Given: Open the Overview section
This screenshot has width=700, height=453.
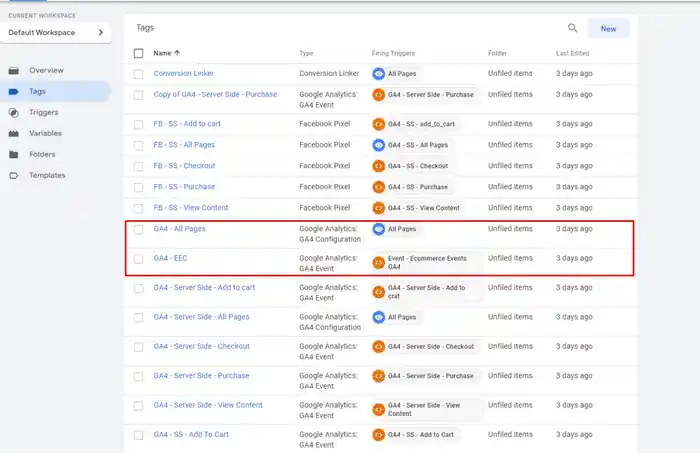Looking at the screenshot, I should tap(46, 71).
